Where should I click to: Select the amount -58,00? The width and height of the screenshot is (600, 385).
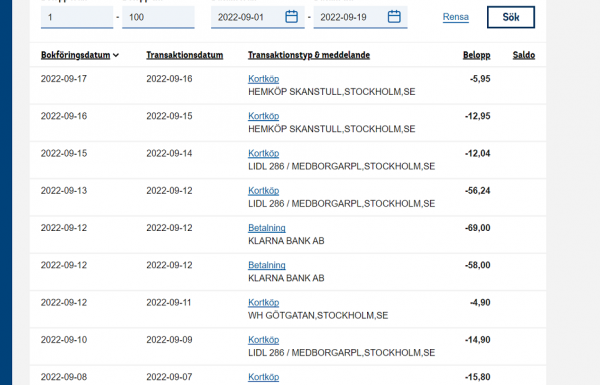coord(478,265)
